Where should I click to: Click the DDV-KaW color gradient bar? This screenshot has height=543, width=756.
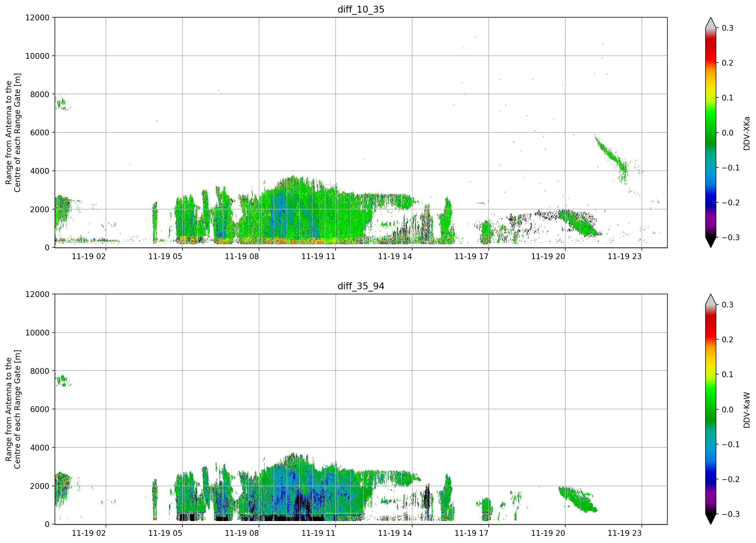click(x=711, y=409)
